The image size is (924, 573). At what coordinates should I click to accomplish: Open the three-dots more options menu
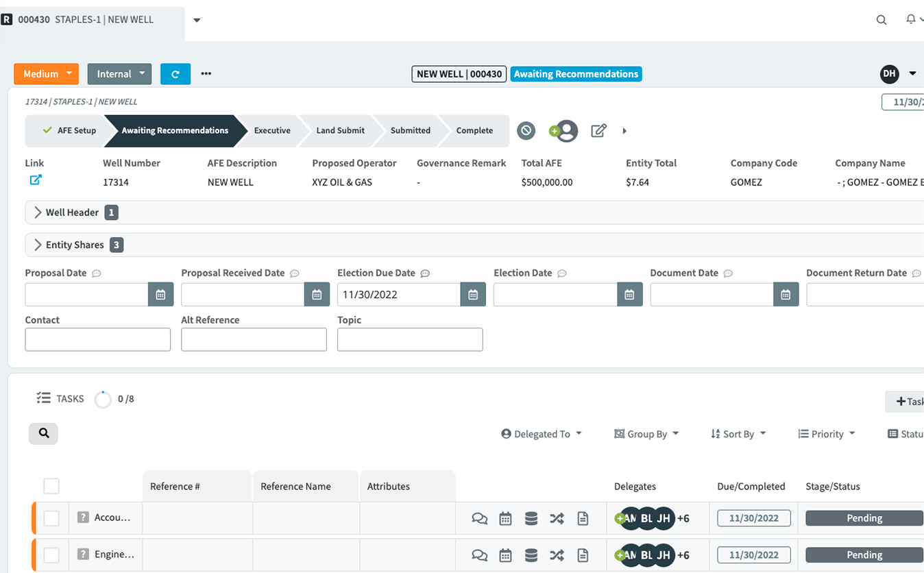point(206,74)
